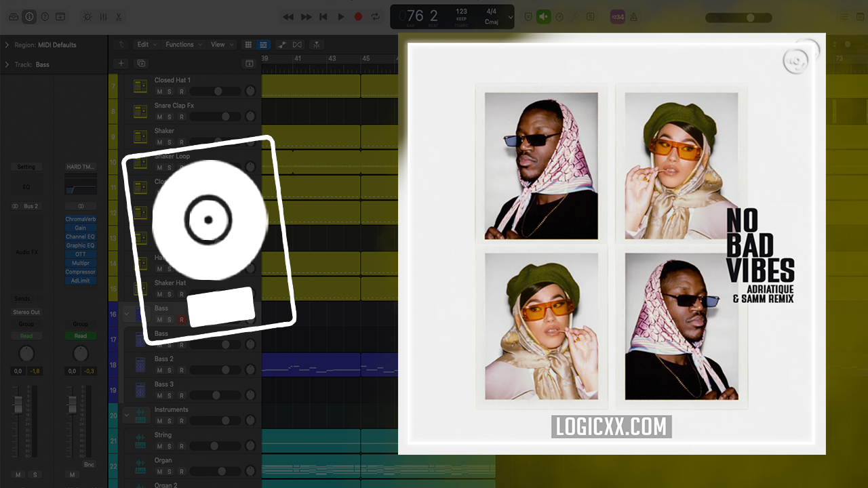868x488 pixels.
Task: Adjust the Bass 2 track volume slider
Action: tap(216, 370)
